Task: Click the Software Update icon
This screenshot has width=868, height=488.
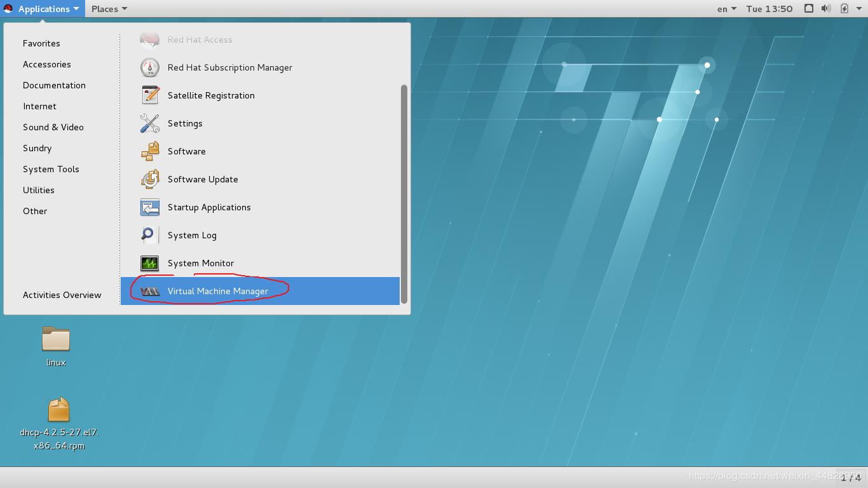Action: click(149, 179)
